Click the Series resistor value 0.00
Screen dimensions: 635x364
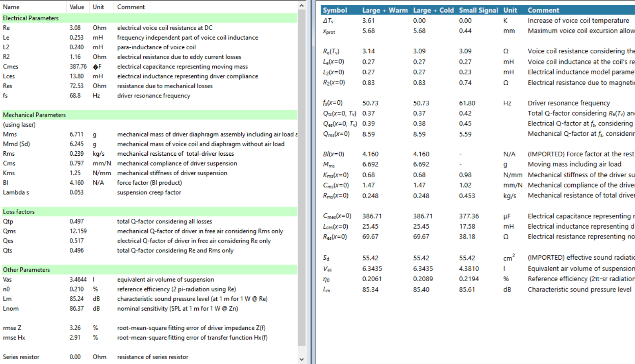point(75,357)
